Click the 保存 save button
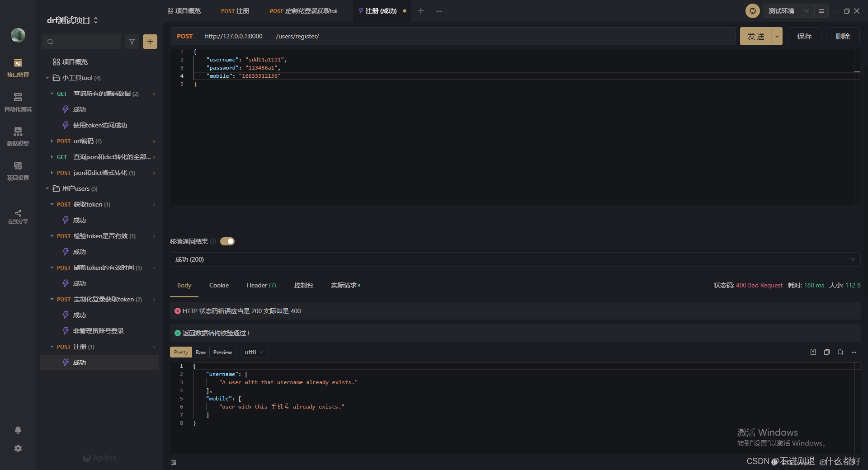This screenshot has height=470, width=868. pos(804,36)
